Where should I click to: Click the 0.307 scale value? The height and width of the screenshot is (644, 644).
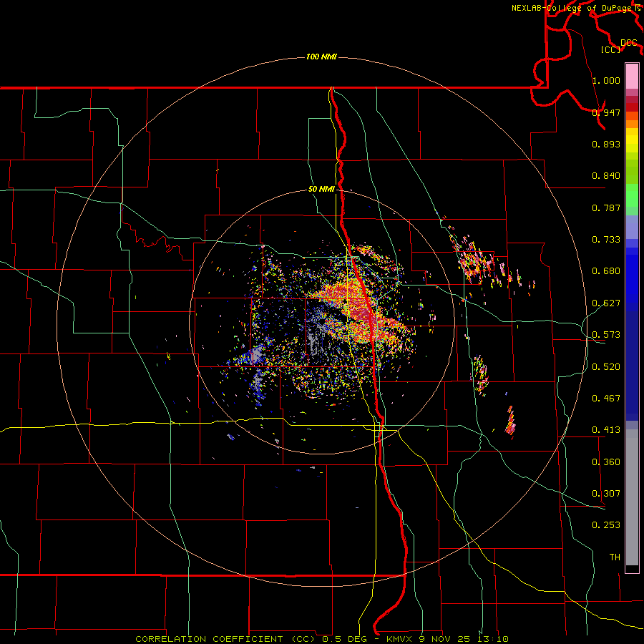tap(606, 493)
